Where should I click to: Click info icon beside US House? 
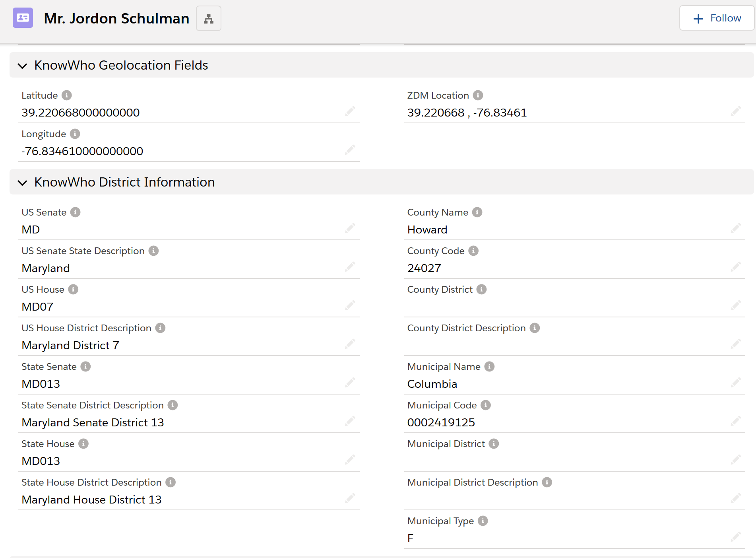tap(73, 290)
